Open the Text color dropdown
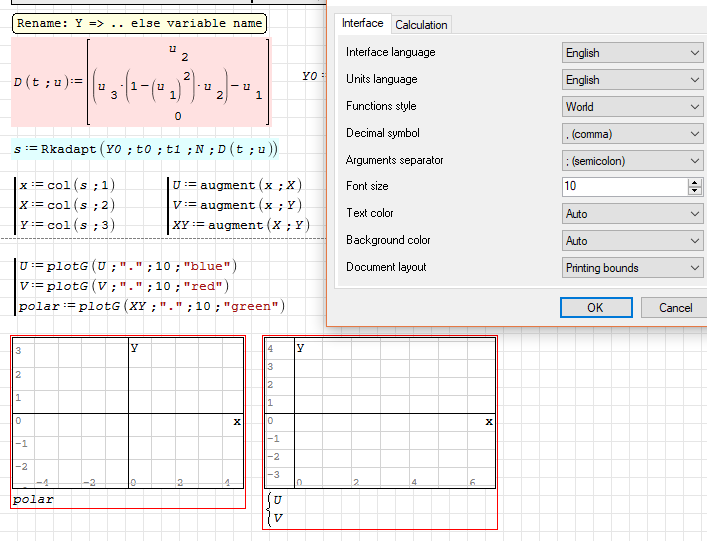Viewport: 707px width, 541px height. (x=633, y=214)
